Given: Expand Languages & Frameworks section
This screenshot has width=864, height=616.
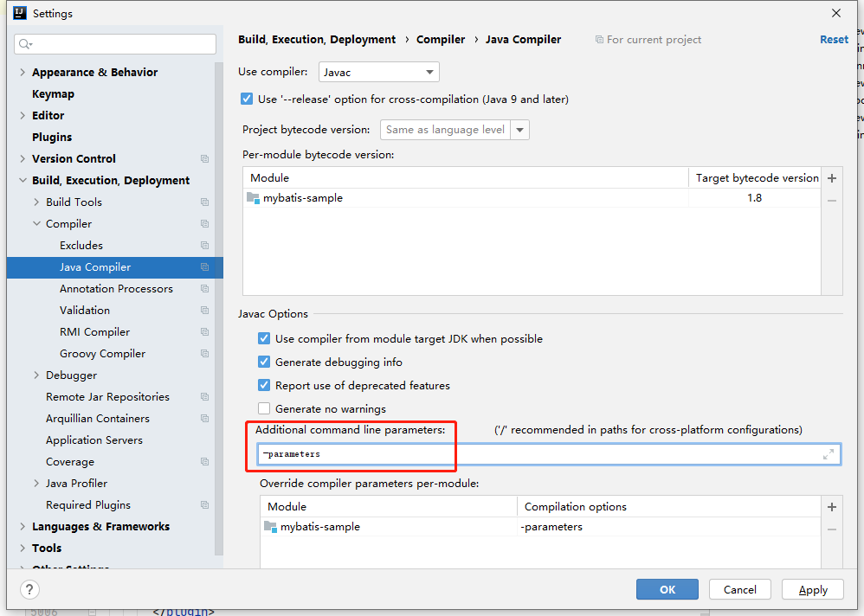Looking at the screenshot, I should [23, 527].
